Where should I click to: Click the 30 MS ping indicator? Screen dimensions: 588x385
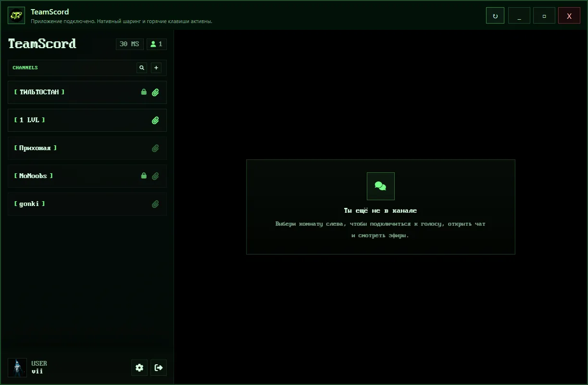click(130, 44)
